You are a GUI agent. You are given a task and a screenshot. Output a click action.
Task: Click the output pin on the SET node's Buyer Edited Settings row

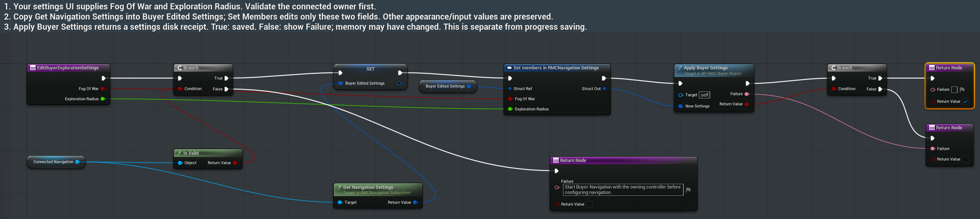click(x=400, y=83)
